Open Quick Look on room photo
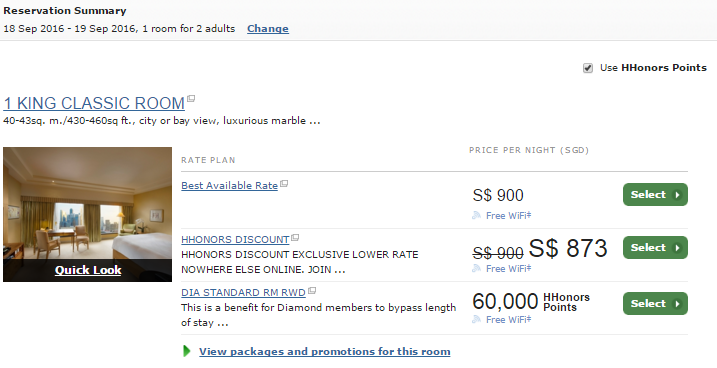This screenshot has height=368, width=717. [88, 270]
